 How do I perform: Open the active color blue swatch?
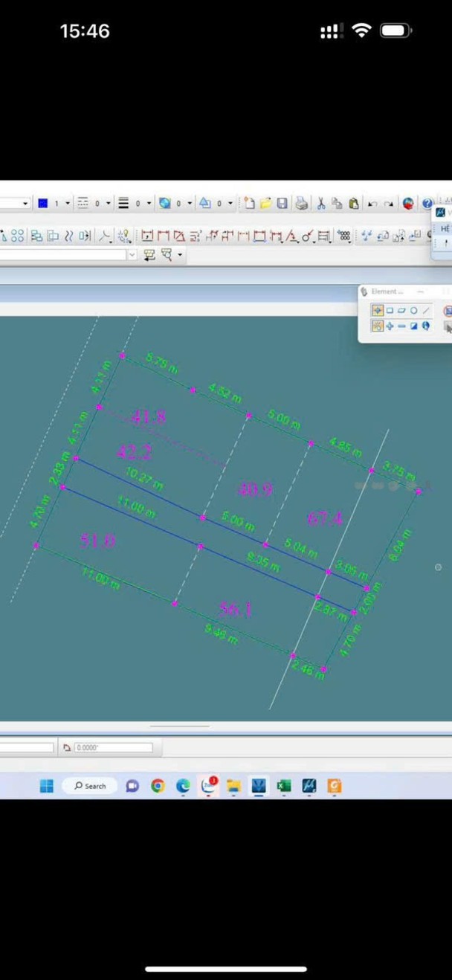43,203
